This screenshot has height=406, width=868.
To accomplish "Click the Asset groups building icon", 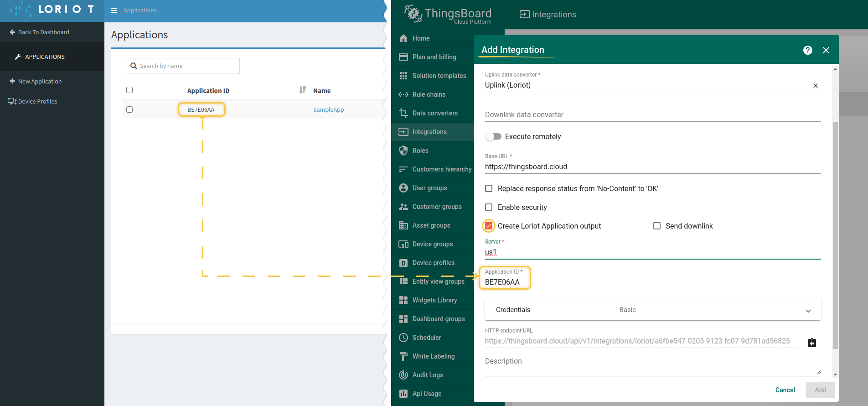I will pyautogui.click(x=403, y=225).
